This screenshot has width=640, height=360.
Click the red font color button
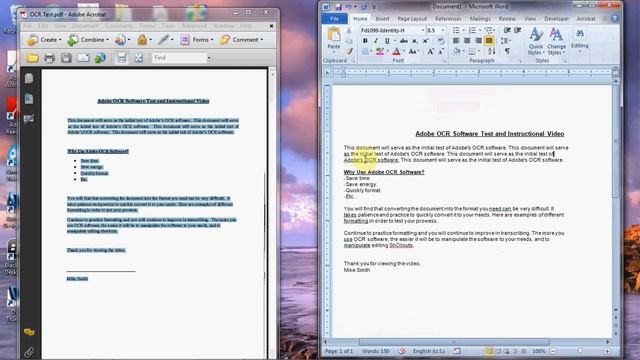tap(396, 51)
